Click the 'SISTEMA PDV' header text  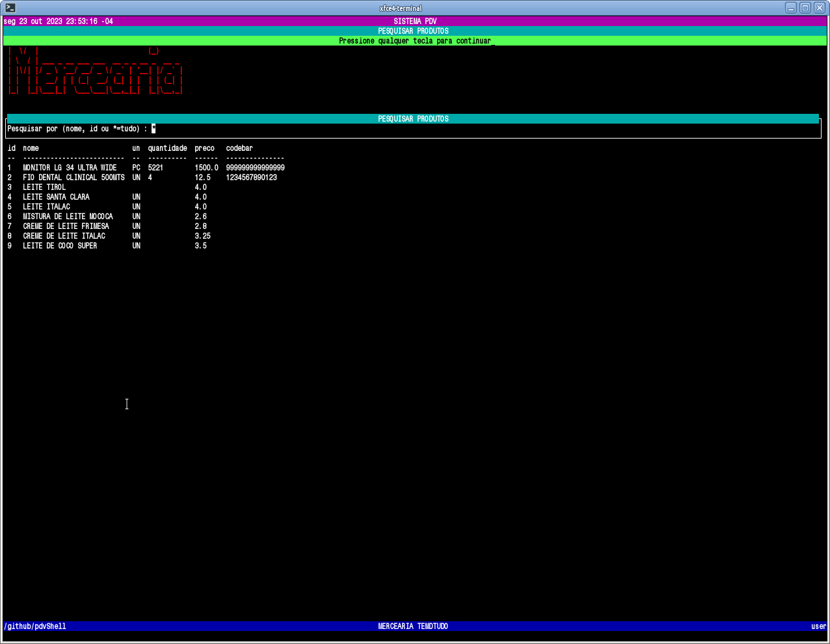pos(415,21)
